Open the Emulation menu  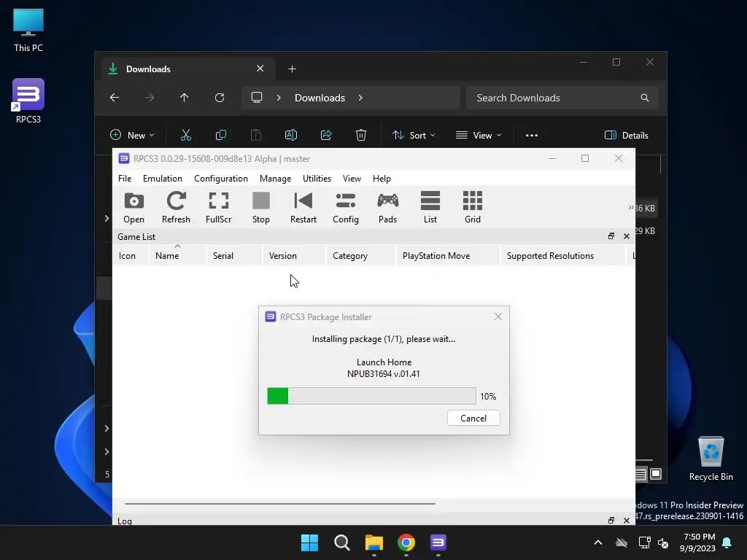[x=163, y=179]
